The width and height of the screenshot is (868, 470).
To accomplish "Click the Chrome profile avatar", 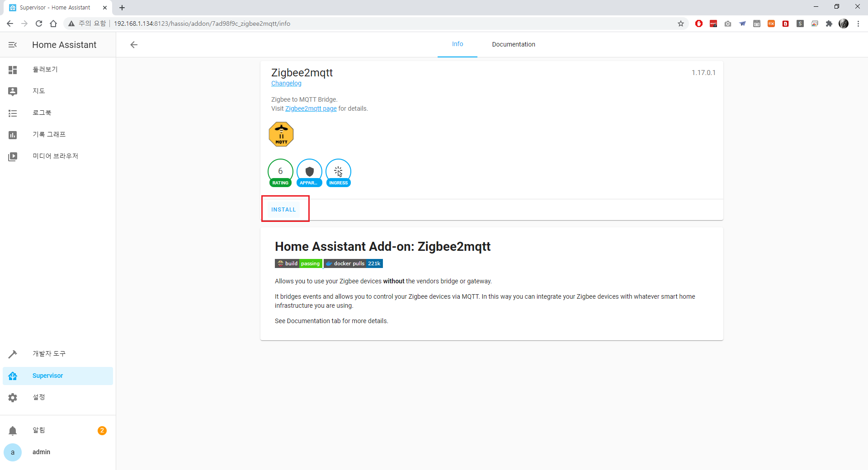I will [844, 23].
